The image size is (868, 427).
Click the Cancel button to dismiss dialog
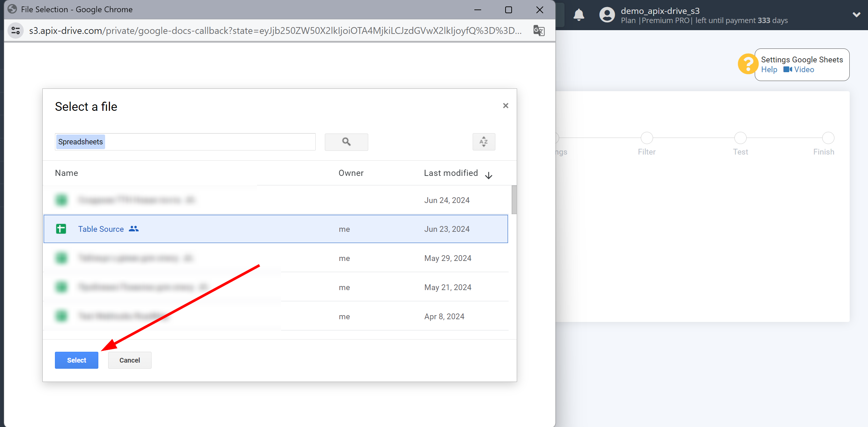[x=130, y=360]
